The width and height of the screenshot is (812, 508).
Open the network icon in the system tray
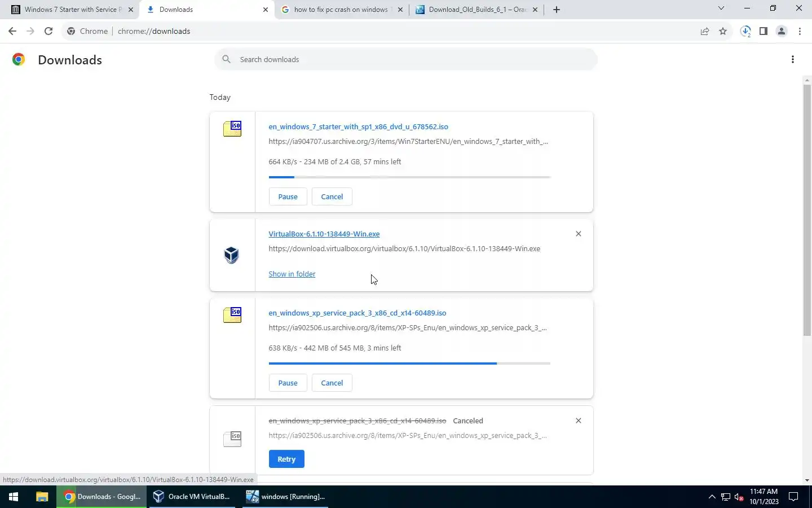[x=726, y=497]
